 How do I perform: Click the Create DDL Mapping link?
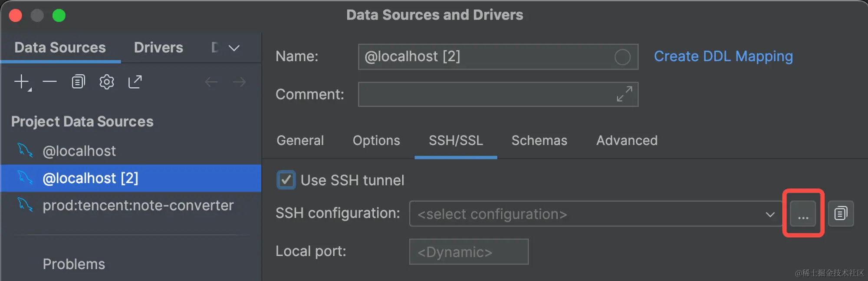[723, 56]
